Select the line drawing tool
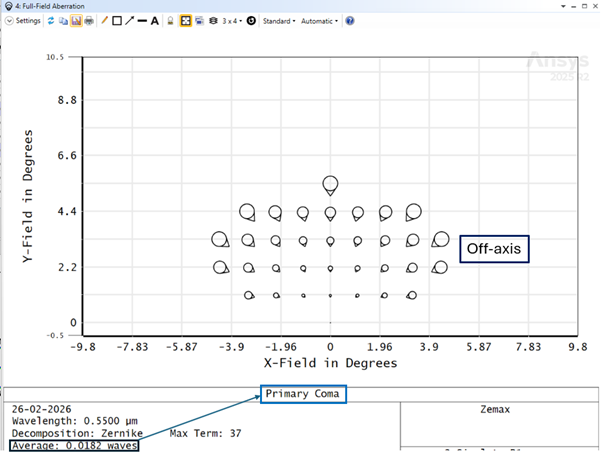Screen dimensions: 602x453 click(142, 21)
